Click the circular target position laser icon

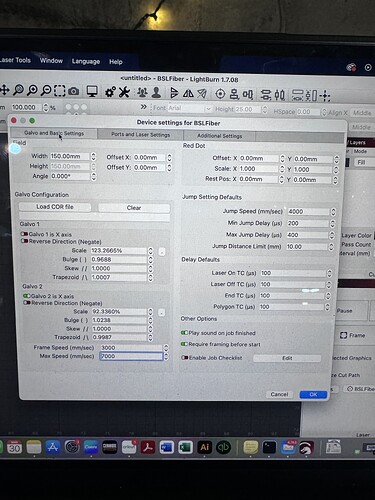[220, 94]
